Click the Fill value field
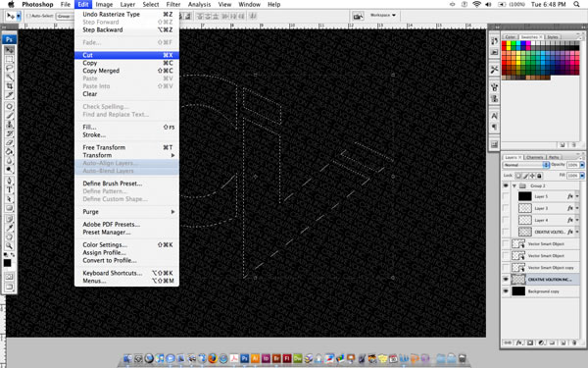The image size is (588, 368). (572, 176)
